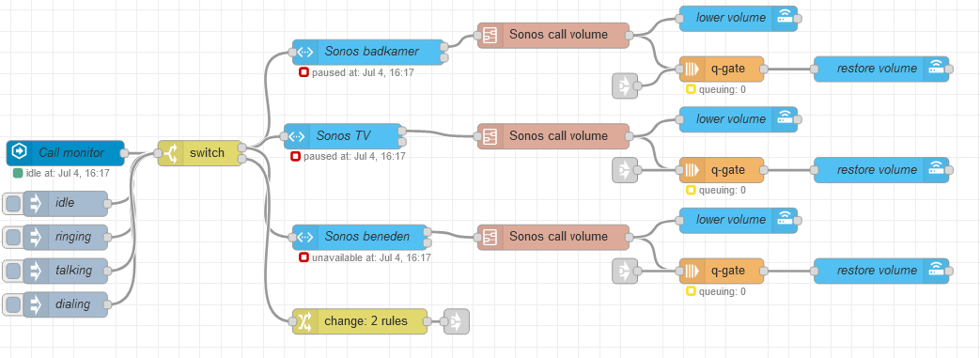Select link-in node beside top q-gate
The image size is (980, 358).
[x=625, y=86]
